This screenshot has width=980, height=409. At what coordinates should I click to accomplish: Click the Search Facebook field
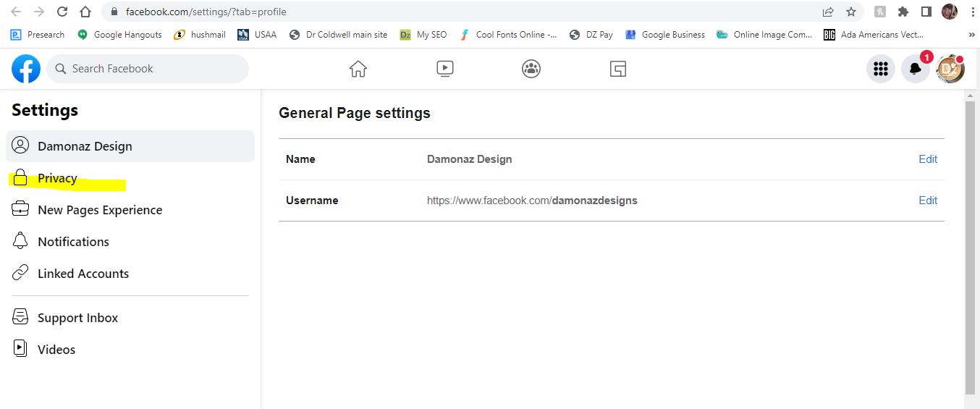148,69
